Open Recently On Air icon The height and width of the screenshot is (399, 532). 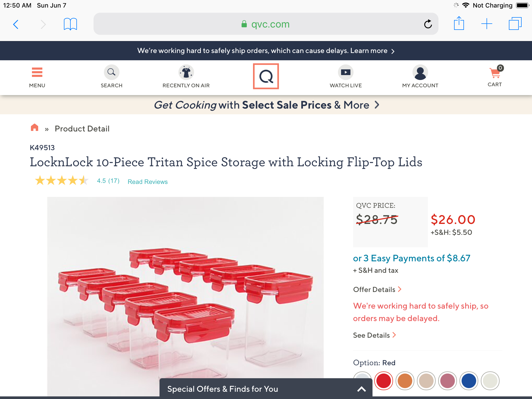[186, 72]
